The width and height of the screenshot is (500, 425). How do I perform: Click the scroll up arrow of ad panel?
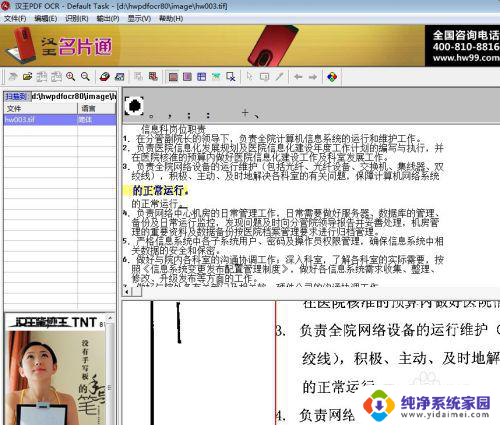(x=110, y=318)
